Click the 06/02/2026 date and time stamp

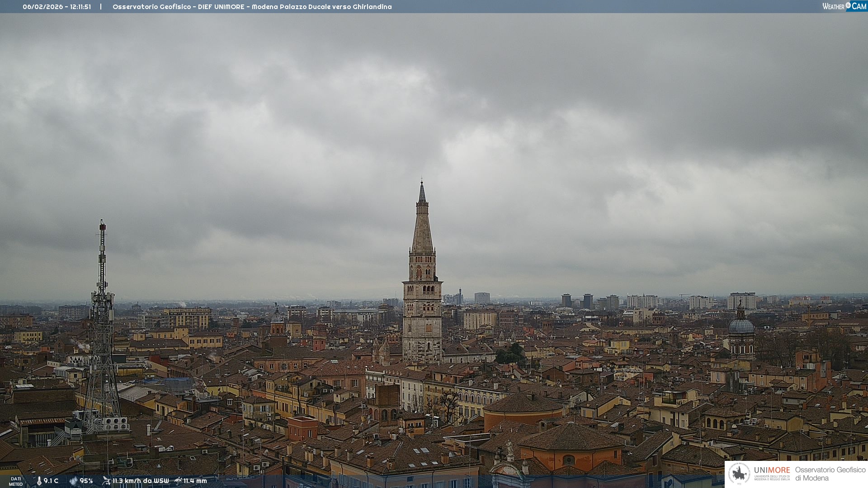[57, 7]
